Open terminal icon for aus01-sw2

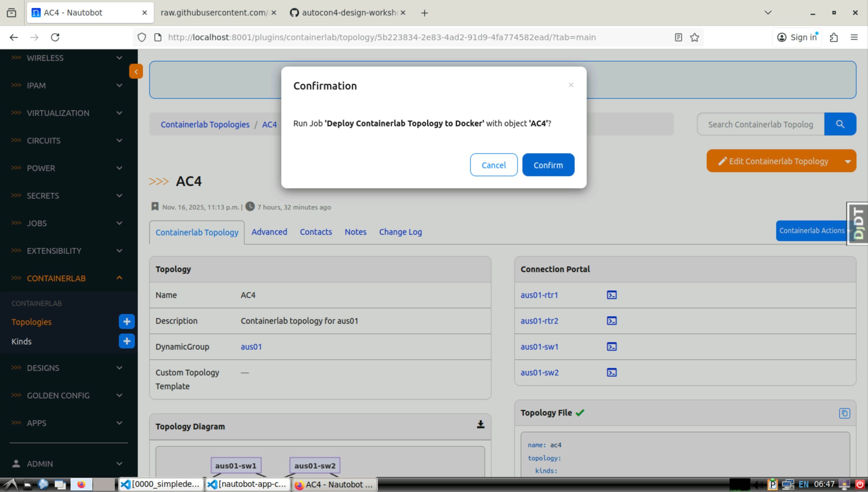point(612,372)
